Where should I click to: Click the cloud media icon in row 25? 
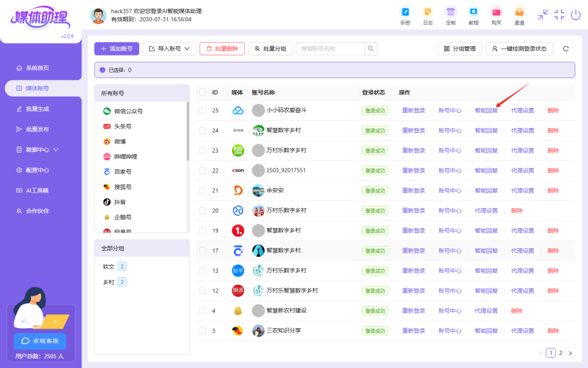238,110
